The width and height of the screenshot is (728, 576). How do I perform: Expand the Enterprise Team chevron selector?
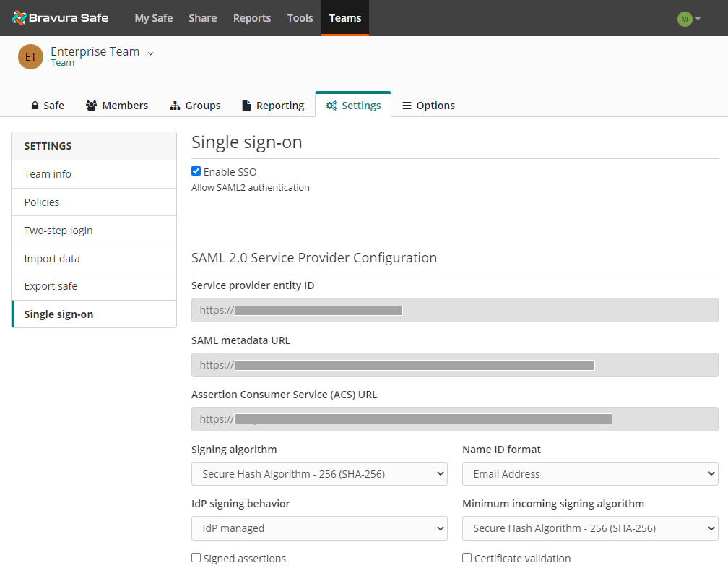tap(150, 53)
